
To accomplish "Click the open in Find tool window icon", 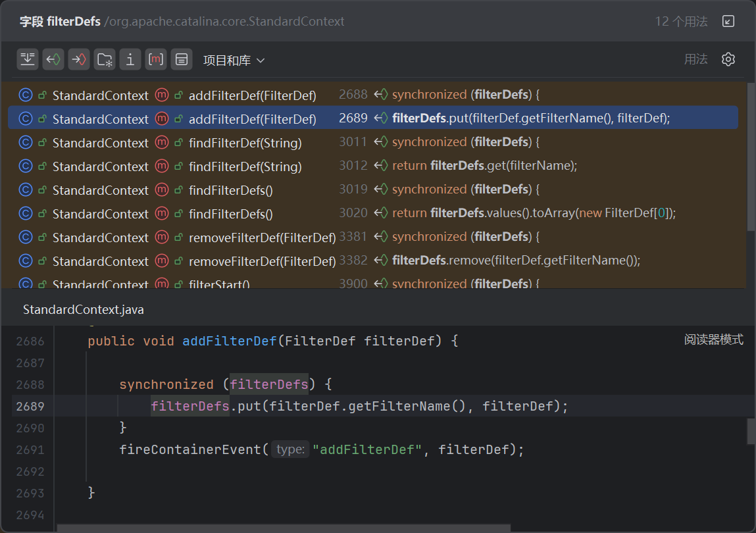I will pyautogui.click(x=728, y=21).
